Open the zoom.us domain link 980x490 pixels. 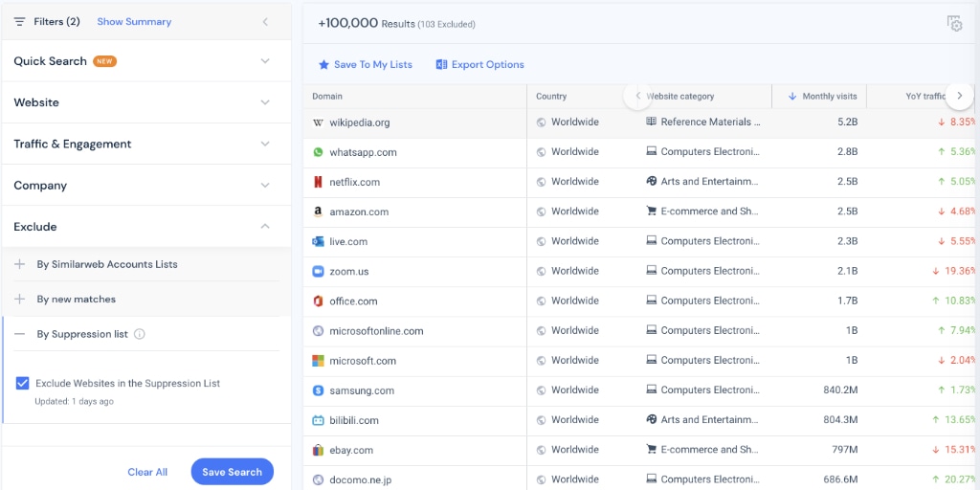pyautogui.click(x=348, y=271)
